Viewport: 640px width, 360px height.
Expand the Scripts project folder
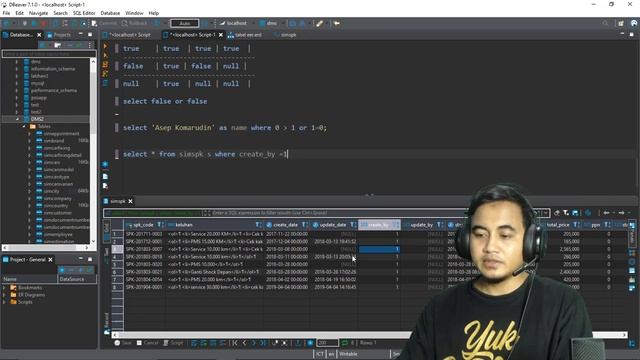pyautogui.click(x=4, y=302)
